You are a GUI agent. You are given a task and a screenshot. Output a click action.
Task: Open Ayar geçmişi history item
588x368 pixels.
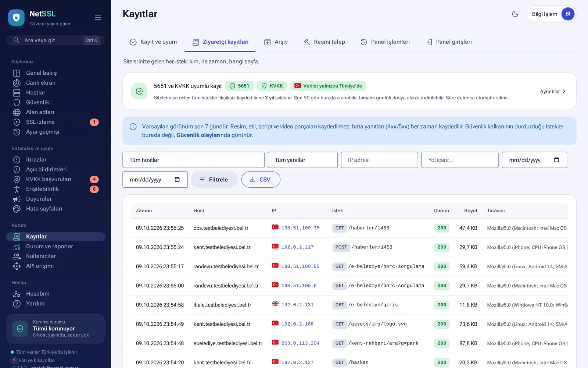click(x=55, y=132)
